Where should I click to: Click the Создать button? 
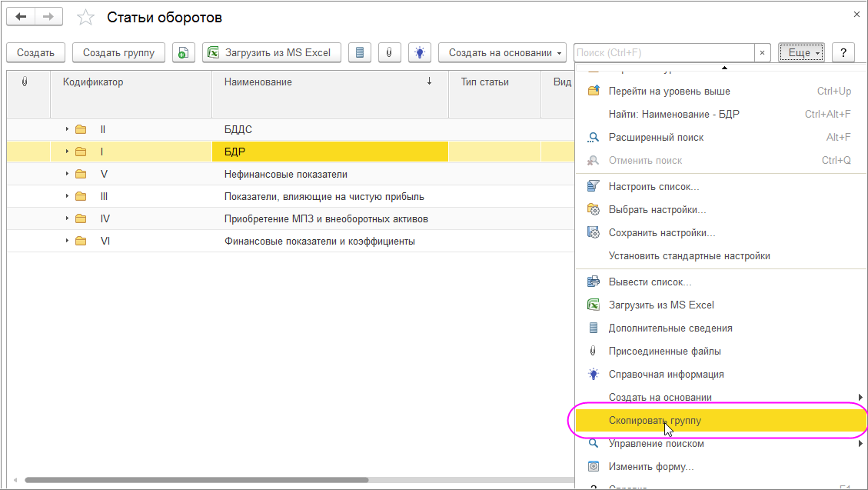click(x=35, y=52)
